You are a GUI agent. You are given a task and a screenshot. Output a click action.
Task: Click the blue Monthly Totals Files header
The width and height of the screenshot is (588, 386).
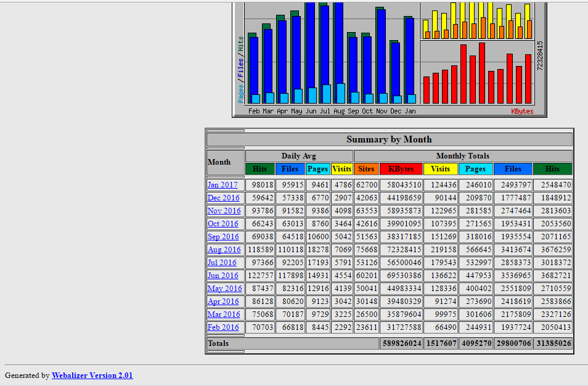pyautogui.click(x=512, y=169)
